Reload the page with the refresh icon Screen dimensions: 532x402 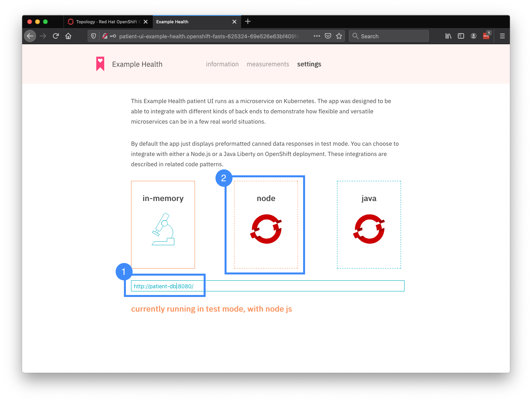coord(56,36)
